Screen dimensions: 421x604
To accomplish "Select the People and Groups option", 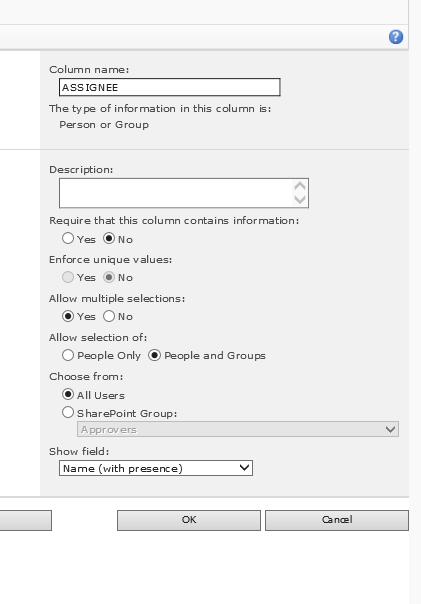I will coord(154,355).
